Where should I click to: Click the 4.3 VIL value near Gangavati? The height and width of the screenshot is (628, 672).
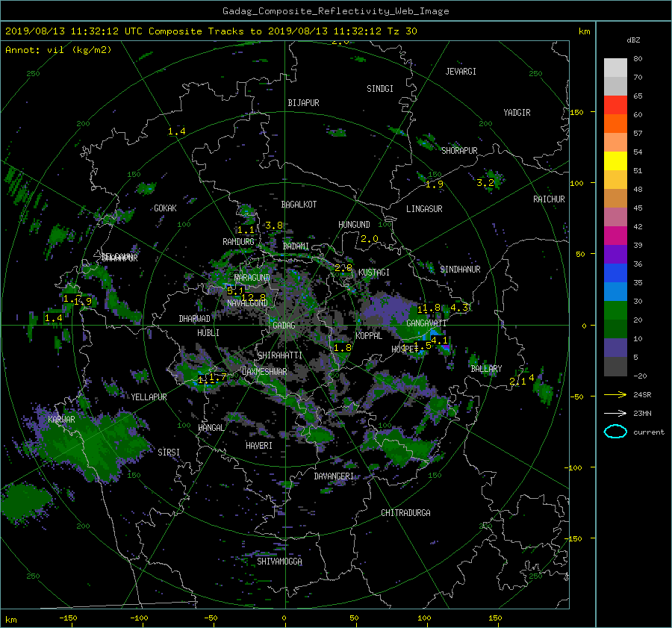(x=459, y=308)
